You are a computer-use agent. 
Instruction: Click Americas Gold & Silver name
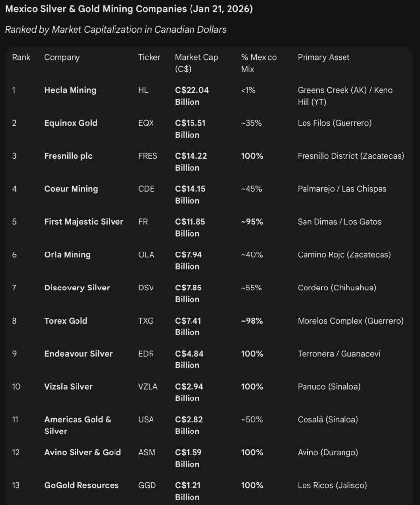tap(77, 425)
